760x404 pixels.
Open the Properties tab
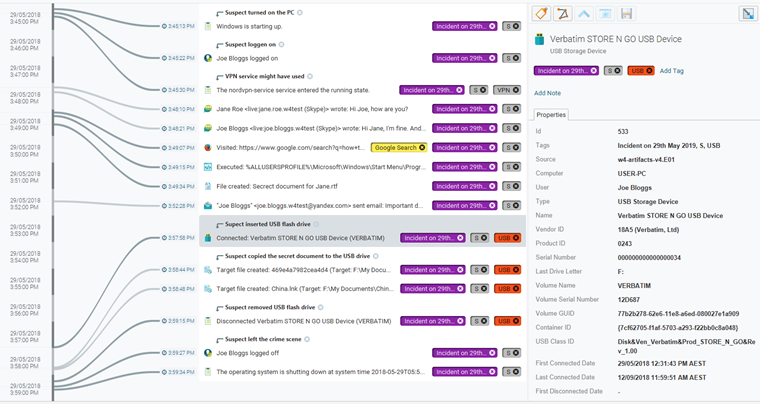pyautogui.click(x=551, y=115)
